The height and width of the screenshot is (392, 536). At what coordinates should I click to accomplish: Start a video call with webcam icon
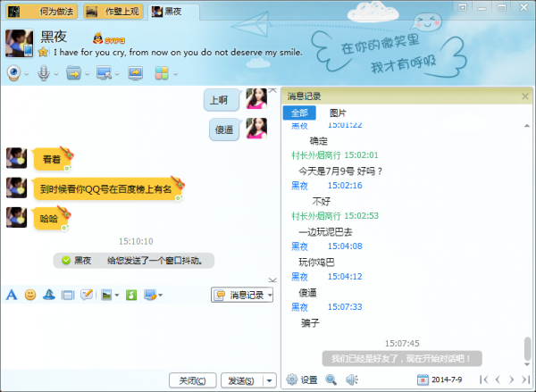[x=13, y=73]
